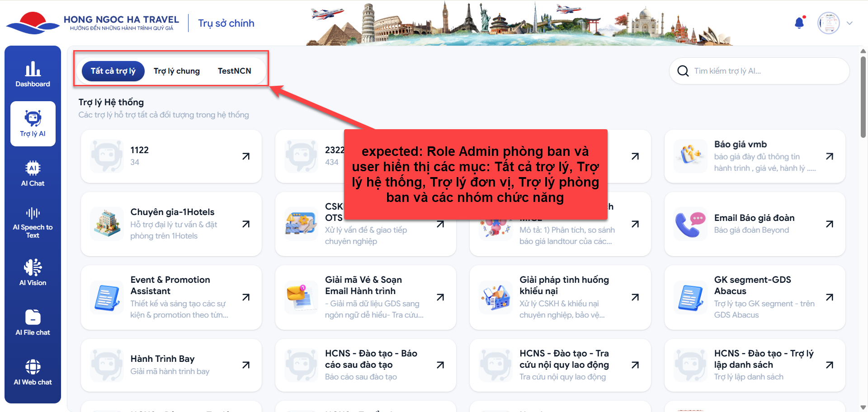Click the user profile avatar
This screenshot has height=412, width=868.
point(828,23)
